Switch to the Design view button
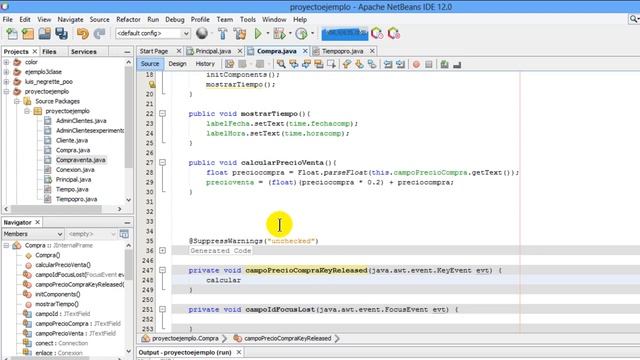Image resolution: width=640 pixels, height=360 pixels. click(x=177, y=64)
